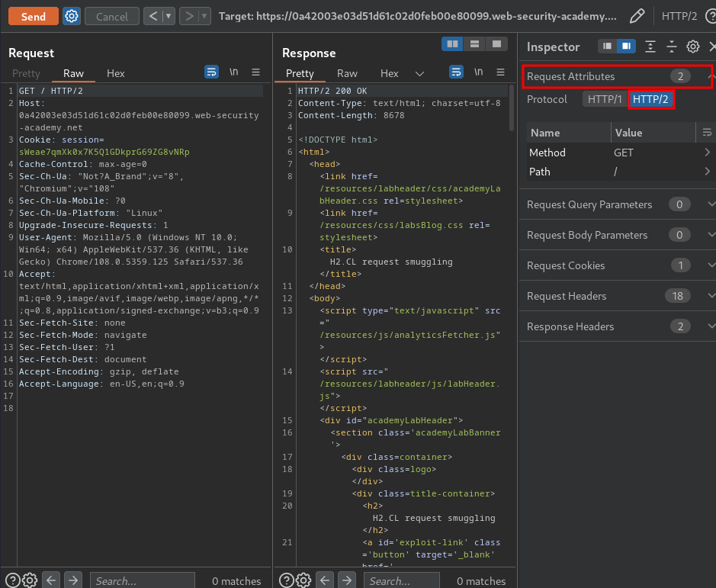The image size is (716, 588).
Task: Click the HTTP/2 200 OK status line
Action: tap(332, 91)
